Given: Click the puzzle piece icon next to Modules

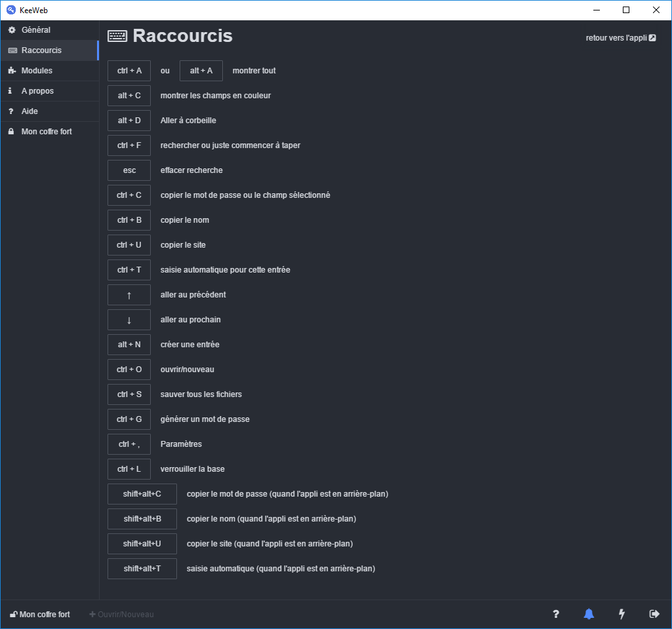Looking at the screenshot, I should 12,70.
